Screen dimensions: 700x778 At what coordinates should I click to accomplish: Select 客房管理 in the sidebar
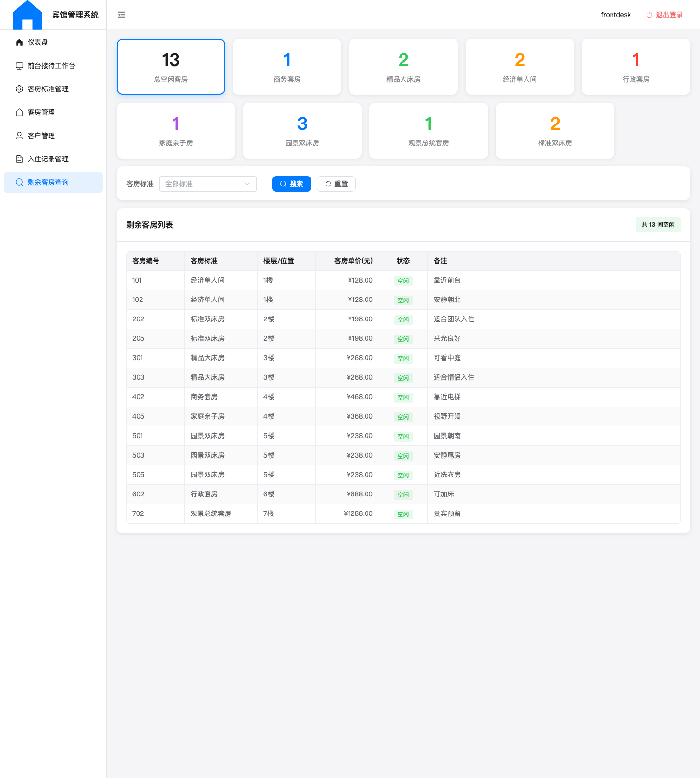[x=53, y=112]
